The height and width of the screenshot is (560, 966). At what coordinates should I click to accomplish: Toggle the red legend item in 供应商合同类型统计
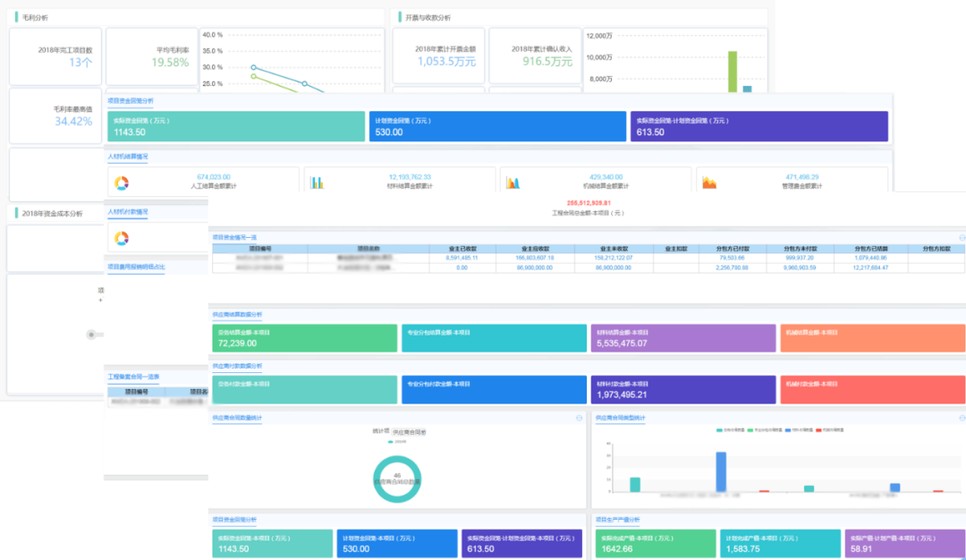coord(818,430)
